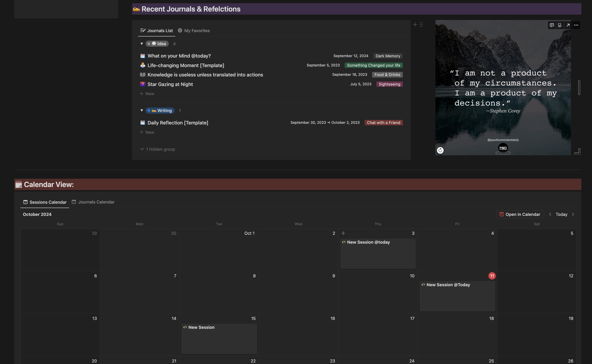
Task: Click the vertical scrollbar handle next to the quote image
Action: [x=579, y=88]
